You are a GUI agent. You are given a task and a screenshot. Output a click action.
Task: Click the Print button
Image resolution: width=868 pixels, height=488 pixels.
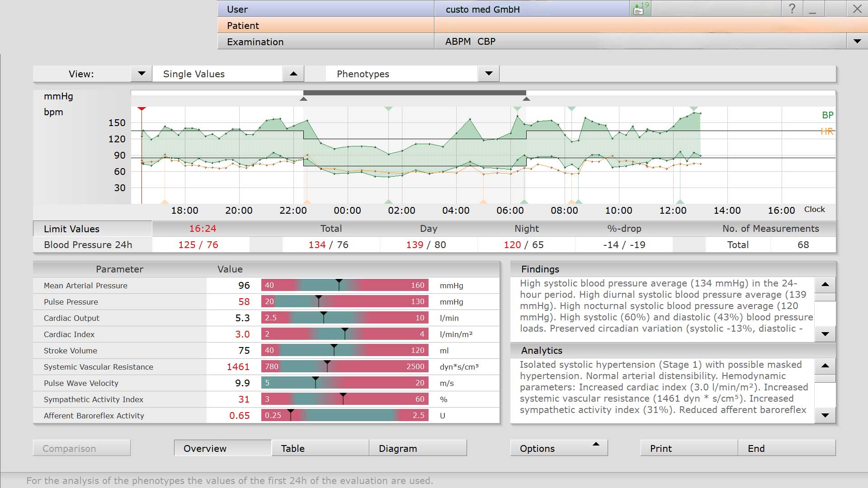click(689, 448)
